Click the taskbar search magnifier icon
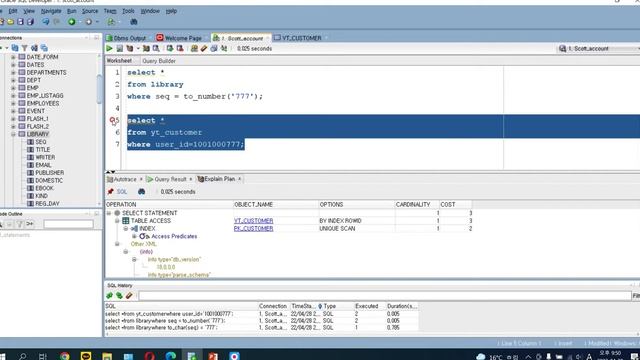Viewport: 640px width, 360px height. [22, 356]
